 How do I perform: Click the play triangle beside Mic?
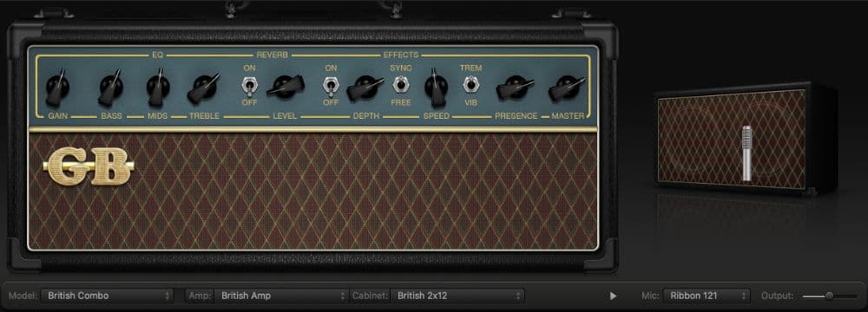click(x=613, y=296)
